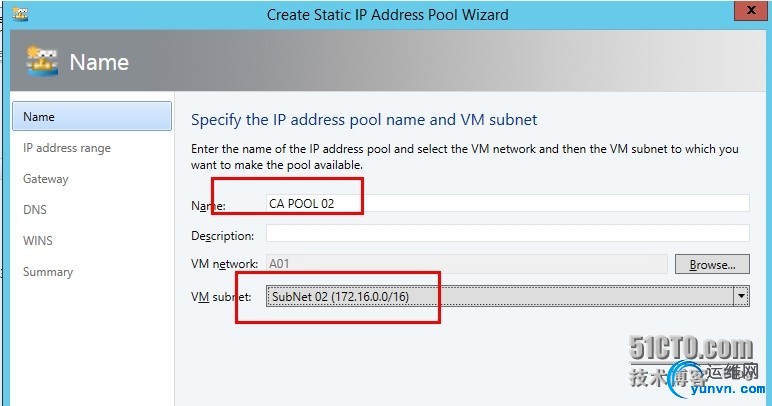Click the VM network: label

(x=225, y=264)
